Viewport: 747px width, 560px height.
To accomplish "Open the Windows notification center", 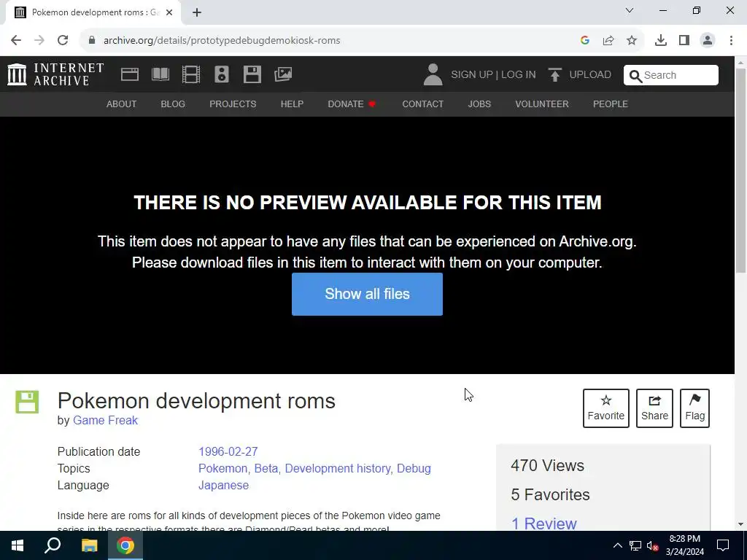I will (723, 545).
